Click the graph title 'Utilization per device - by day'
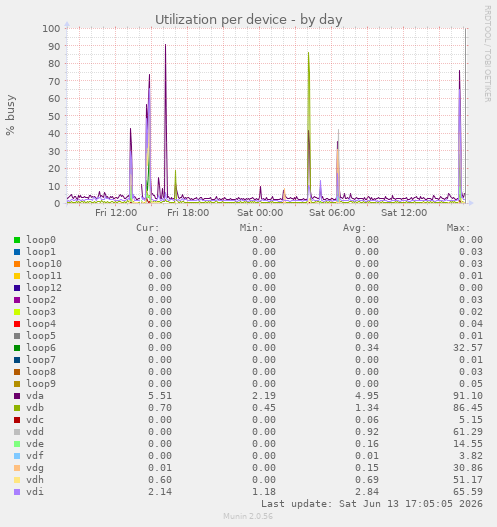This screenshot has width=497, height=527. pyautogui.click(x=248, y=19)
